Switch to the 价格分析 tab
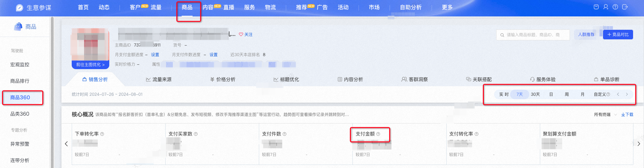The width and height of the screenshot is (644, 168). [223, 79]
